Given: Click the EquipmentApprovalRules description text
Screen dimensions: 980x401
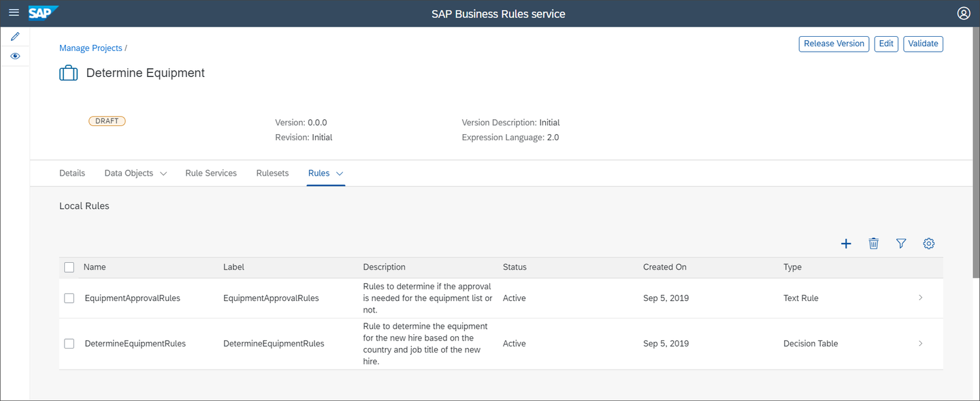Looking at the screenshot, I should click(427, 298).
